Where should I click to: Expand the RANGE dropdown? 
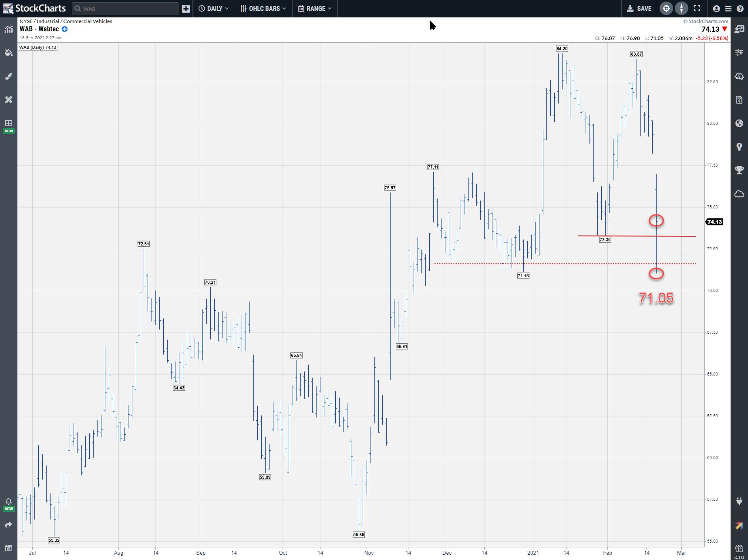click(x=315, y=8)
